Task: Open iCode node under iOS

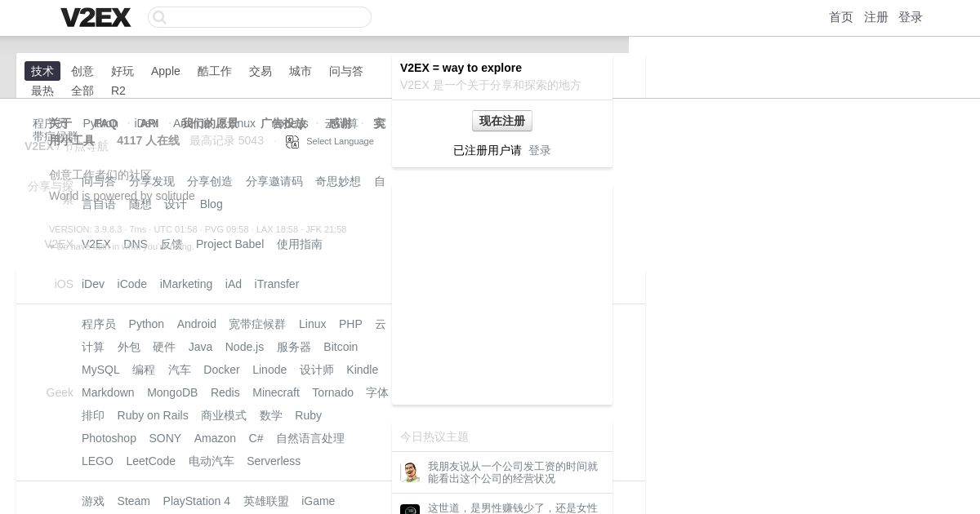Action: click(132, 284)
